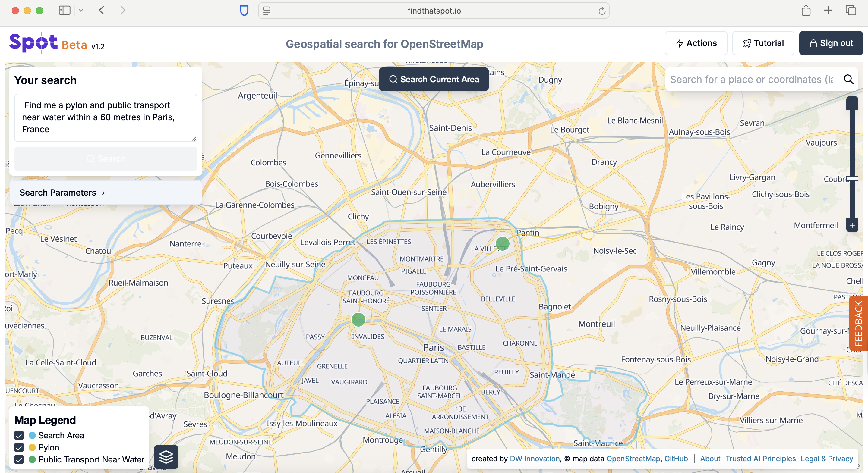Toggle the Safari sidebar icon
The width and height of the screenshot is (868, 473).
[64, 11]
